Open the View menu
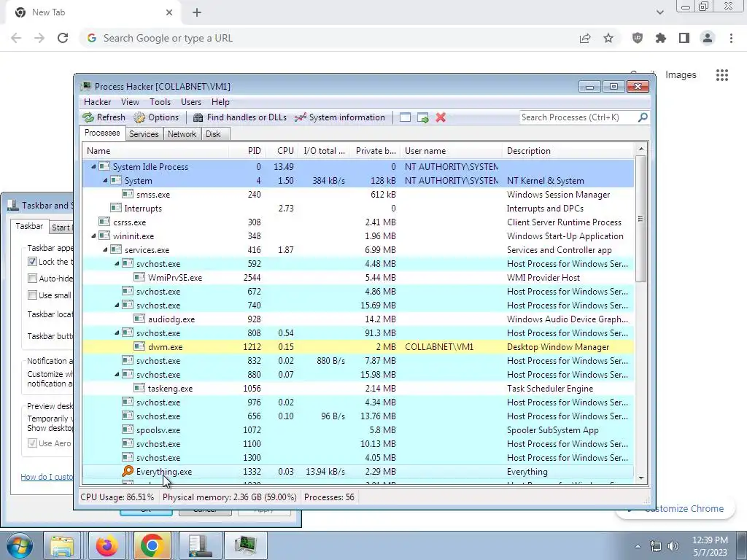The height and width of the screenshot is (560, 747). click(x=130, y=102)
